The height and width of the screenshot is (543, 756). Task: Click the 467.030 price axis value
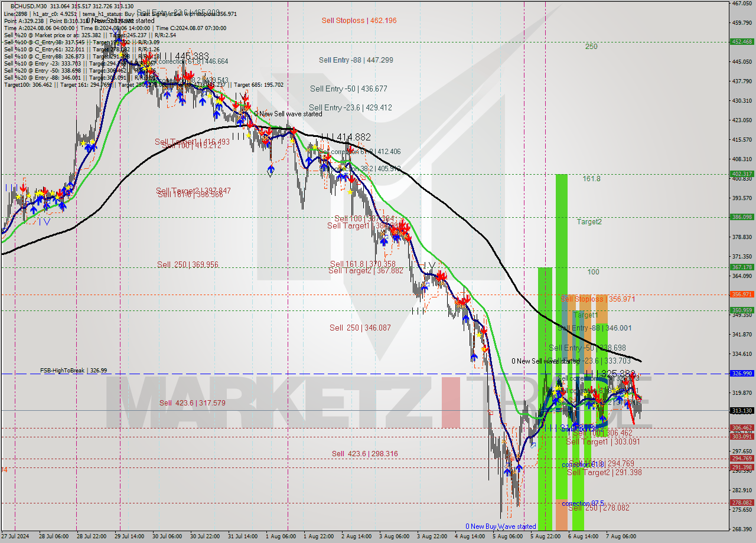click(x=742, y=4)
